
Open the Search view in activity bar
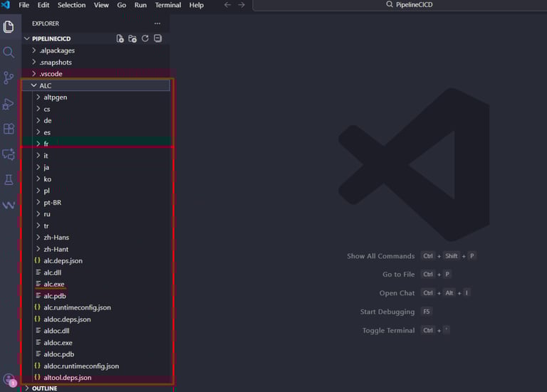click(9, 52)
